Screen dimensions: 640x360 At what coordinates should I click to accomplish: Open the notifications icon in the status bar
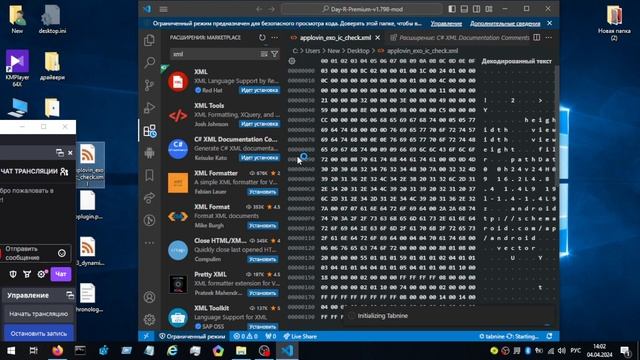coord(549,336)
